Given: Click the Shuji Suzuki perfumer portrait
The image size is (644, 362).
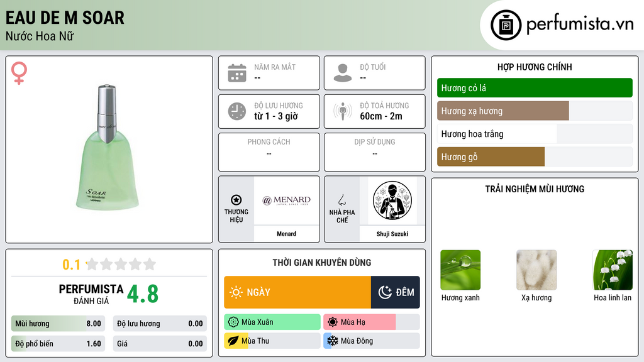Looking at the screenshot, I should tap(392, 200).
